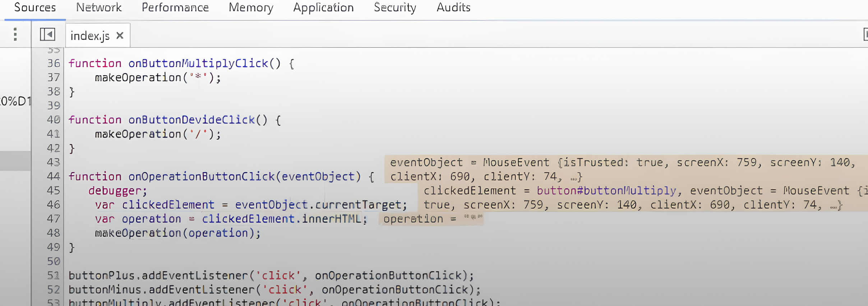Set a breakpoint on line number 37
Image resolution: width=868 pixels, height=306 pixels.
point(53,78)
